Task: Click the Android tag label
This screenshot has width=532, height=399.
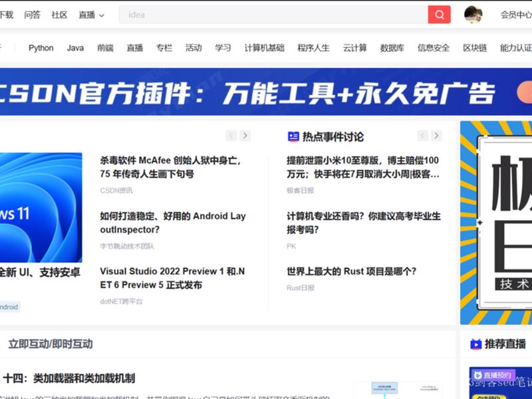Action: 9,307
